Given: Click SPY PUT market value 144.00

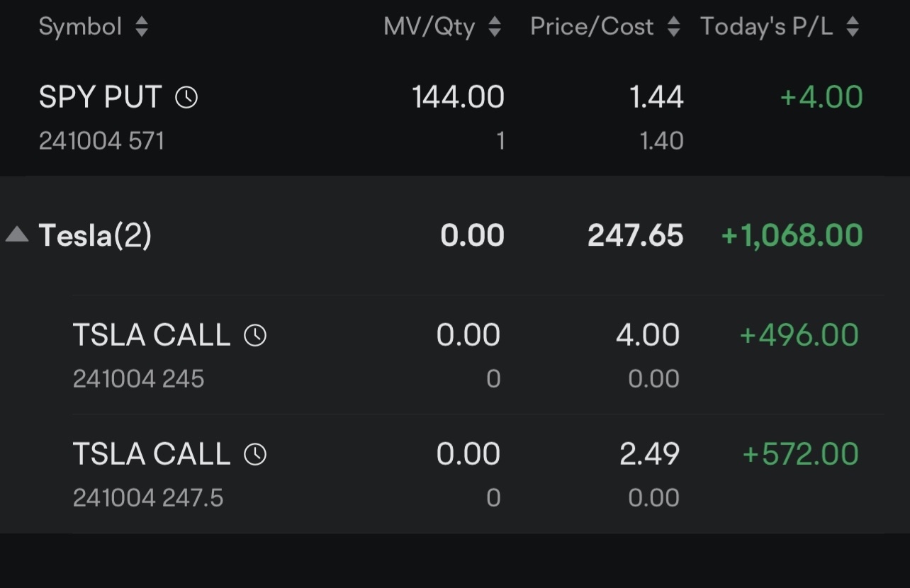Looking at the screenshot, I should point(458,97).
